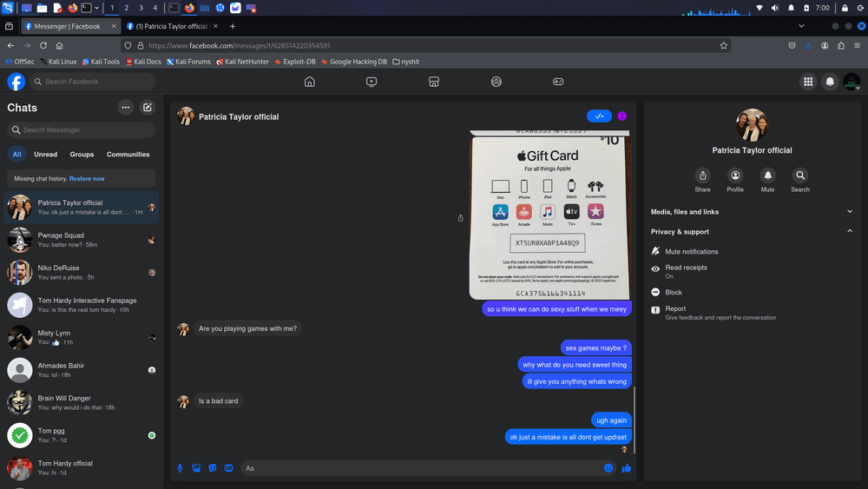This screenshot has width=868, height=489.
Task: Toggle Mute notifications option
Action: [752, 251]
